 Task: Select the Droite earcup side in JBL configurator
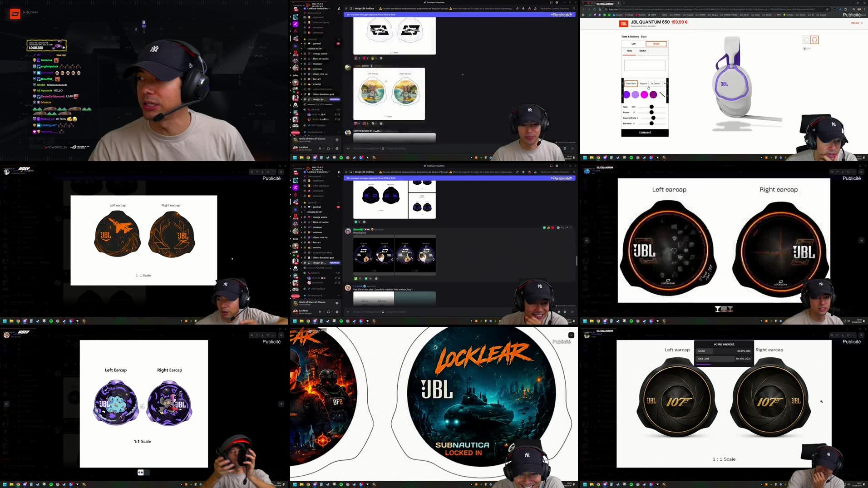pos(656,44)
